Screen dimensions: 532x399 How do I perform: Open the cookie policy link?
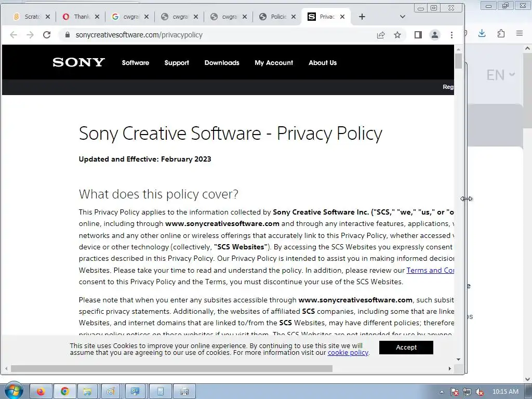[348, 353]
